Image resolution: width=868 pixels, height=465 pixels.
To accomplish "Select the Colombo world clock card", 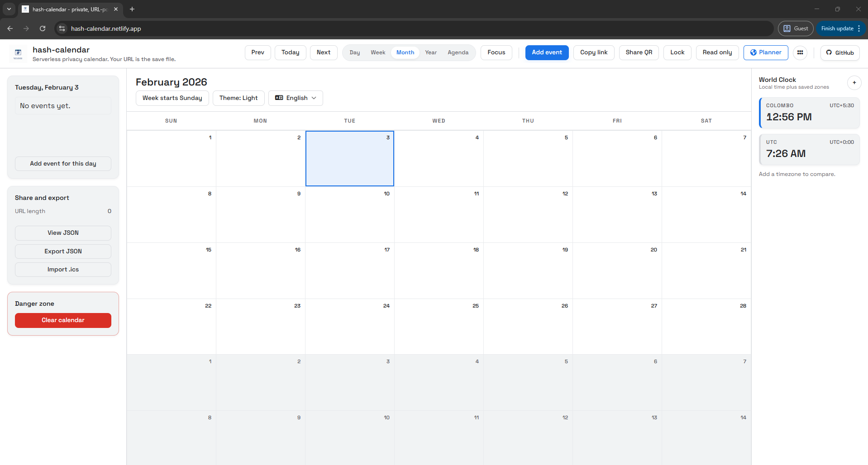I will (x=809, y=112).
